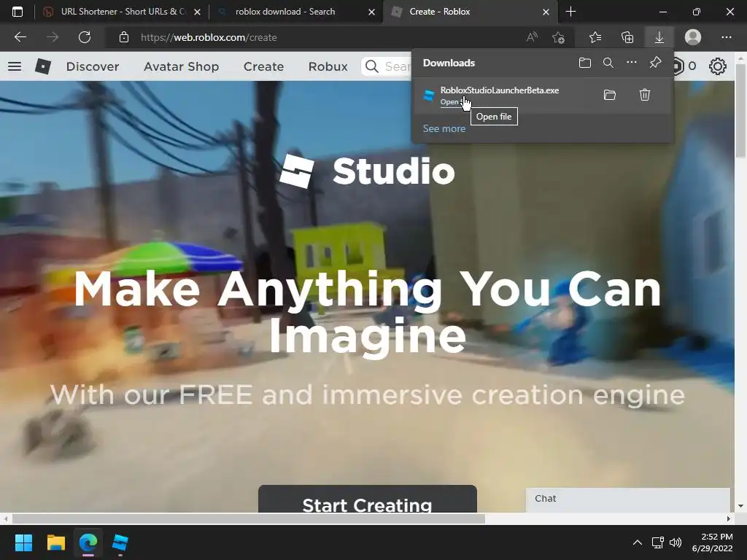Open Roblox settings gear icon
Viewport: 747px width, 560px height.
tap(718, 66)
